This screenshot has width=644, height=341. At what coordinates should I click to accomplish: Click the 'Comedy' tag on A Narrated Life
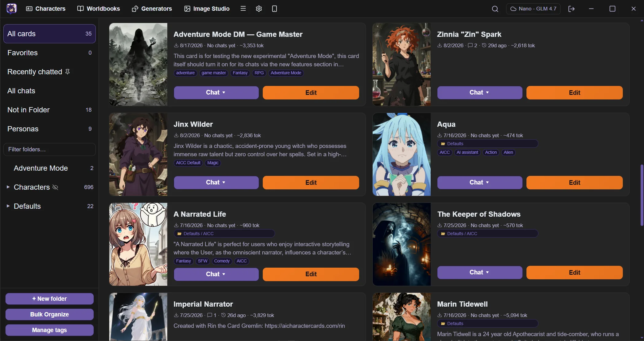222,261
